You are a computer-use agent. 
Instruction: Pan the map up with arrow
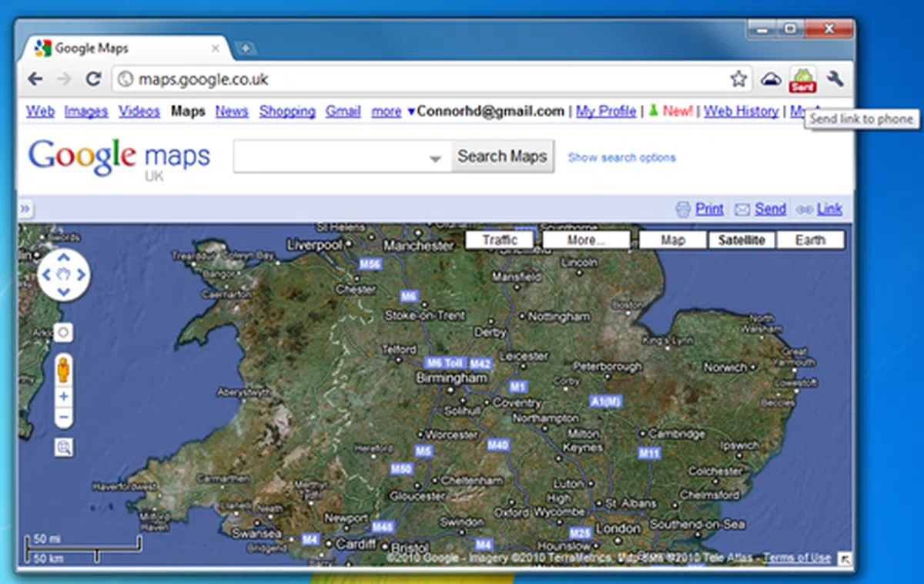64,257
